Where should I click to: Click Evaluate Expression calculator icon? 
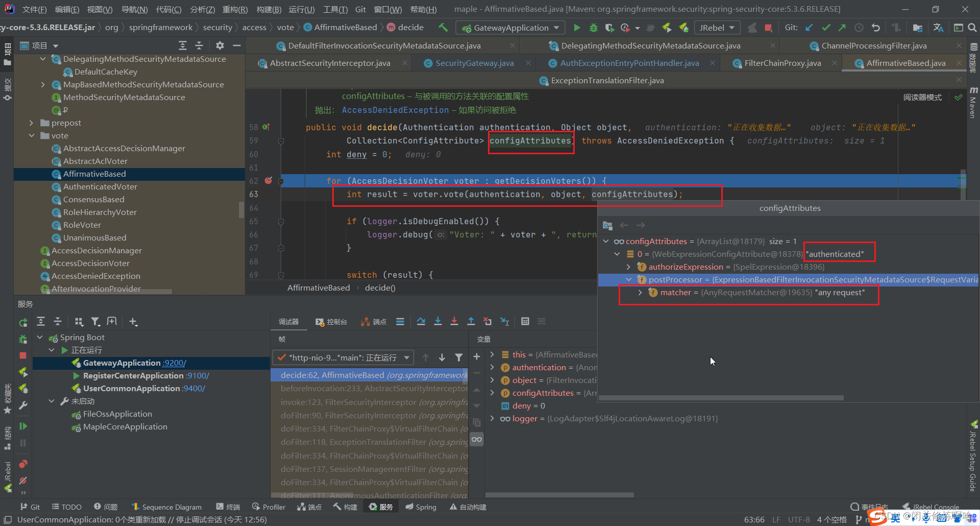pos(525,321)
